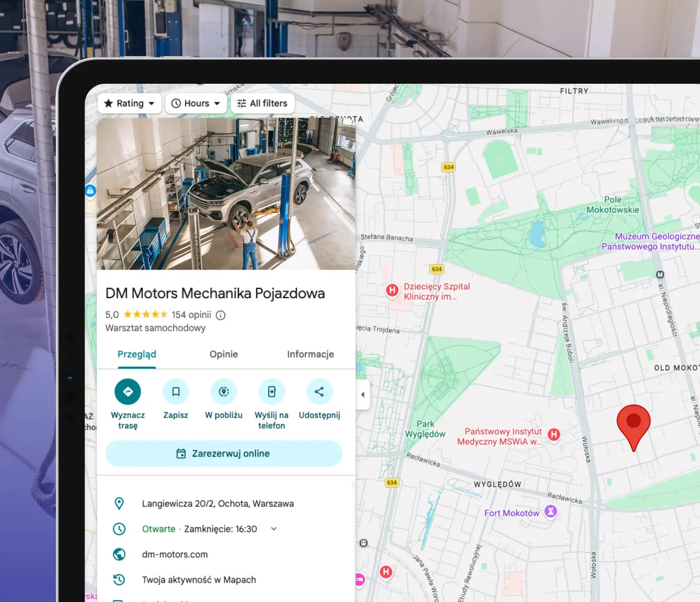Click the red location pin on map
This screenshot has width=700, height=602.
[634, 428]
